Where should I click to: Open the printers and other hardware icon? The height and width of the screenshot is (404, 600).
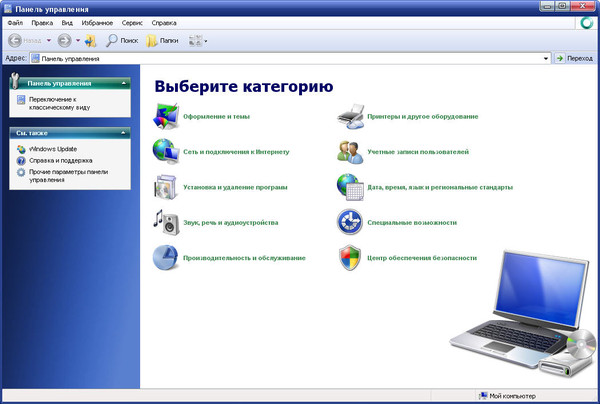click(351, 116)
